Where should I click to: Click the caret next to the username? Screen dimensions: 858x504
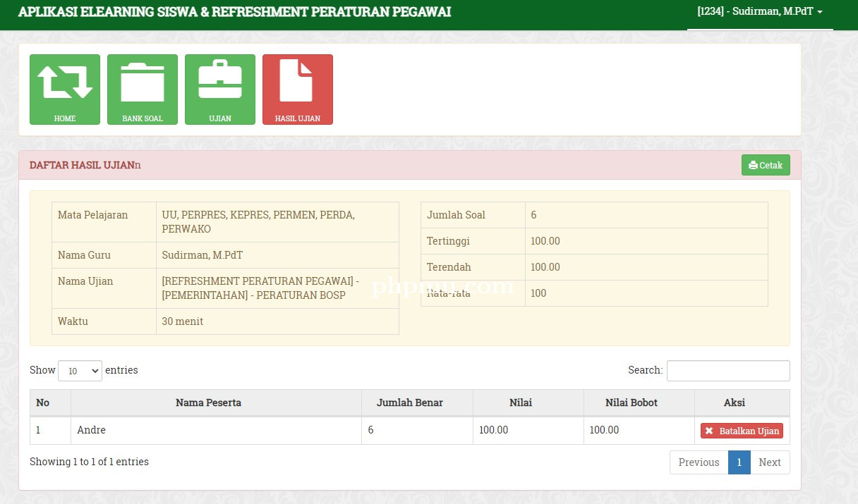point(820,13)
